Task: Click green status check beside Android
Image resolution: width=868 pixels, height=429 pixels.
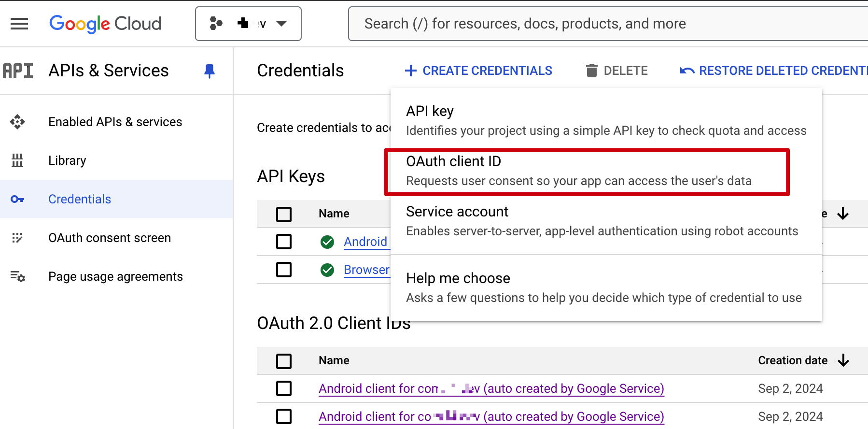Action: [x=327, y=242]
